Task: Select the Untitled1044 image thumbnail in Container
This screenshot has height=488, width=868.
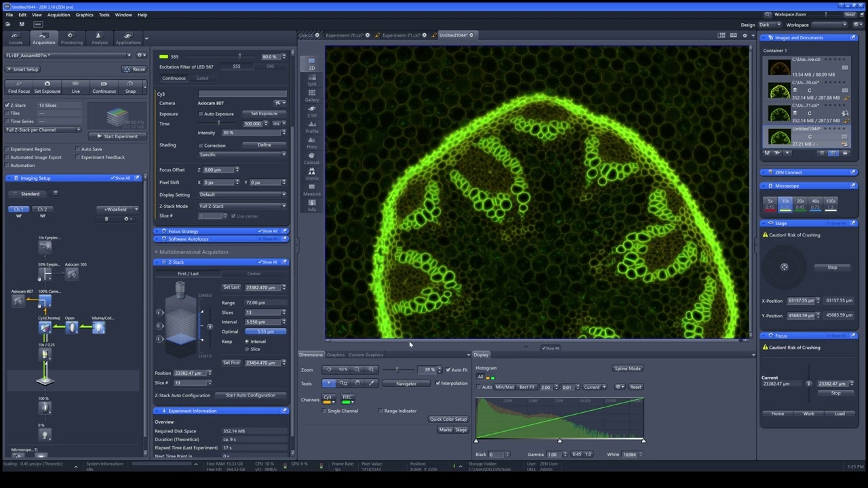Action: click(780, 136)
